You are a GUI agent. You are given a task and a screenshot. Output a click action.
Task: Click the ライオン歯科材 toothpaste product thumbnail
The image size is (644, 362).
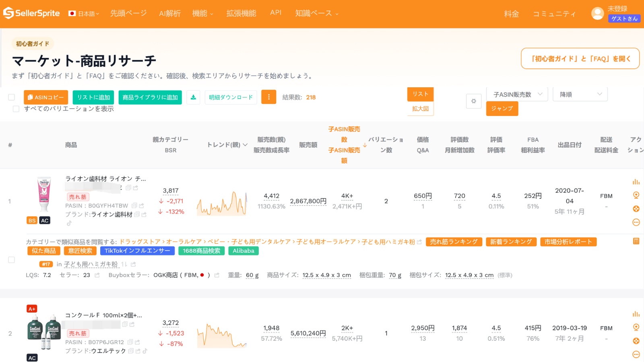point(44,195)
